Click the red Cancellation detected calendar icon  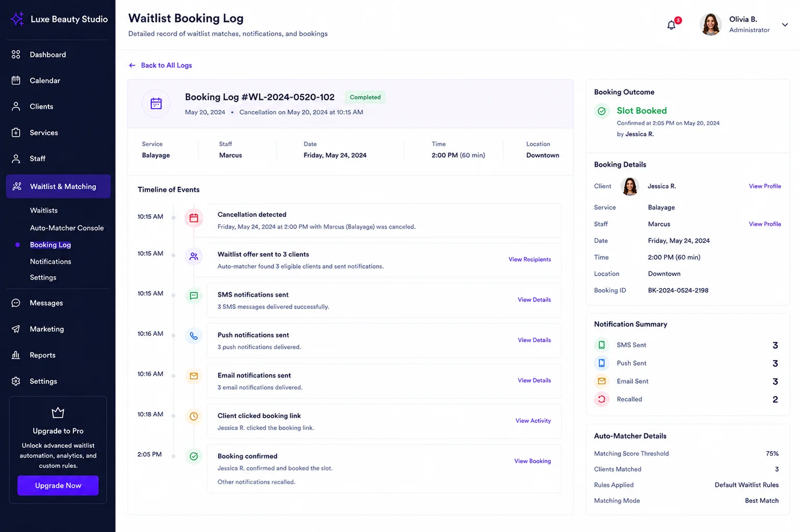click(194, 218)
